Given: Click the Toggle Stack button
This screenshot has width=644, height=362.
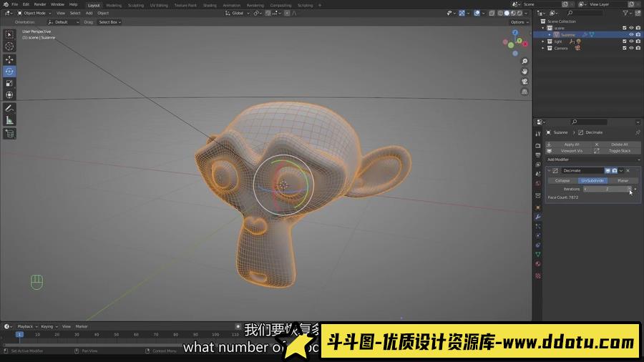Looking at the screenshot, I should coord(617,151).
